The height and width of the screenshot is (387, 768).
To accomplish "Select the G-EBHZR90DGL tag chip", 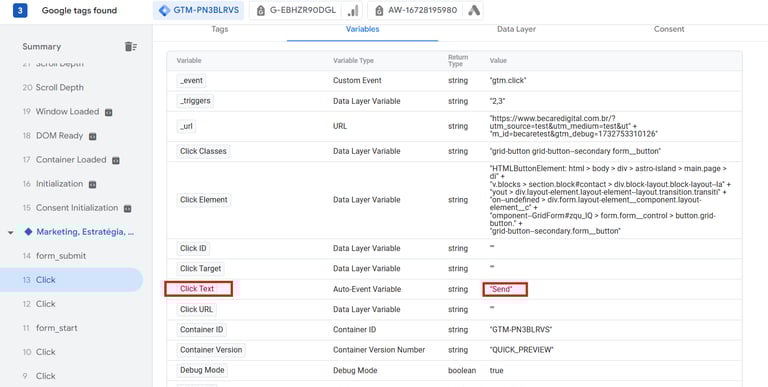I will (x=306, y=10).
